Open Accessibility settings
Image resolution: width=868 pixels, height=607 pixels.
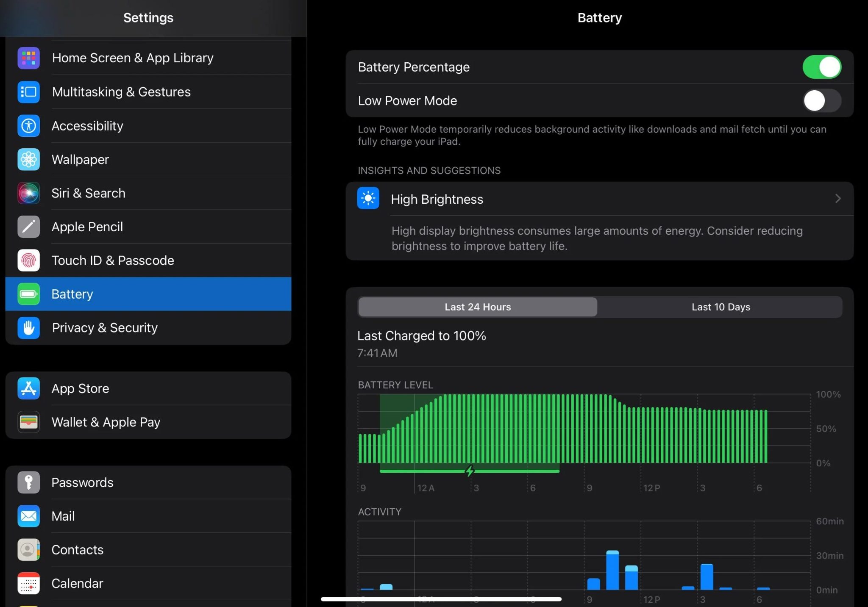point(148,126)
